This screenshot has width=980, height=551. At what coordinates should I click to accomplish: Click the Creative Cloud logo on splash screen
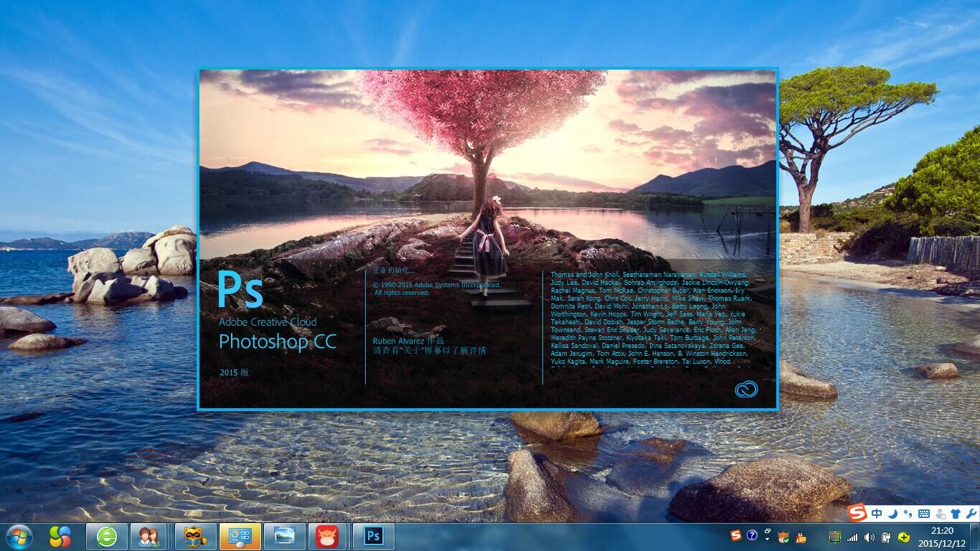click(746, 389)
